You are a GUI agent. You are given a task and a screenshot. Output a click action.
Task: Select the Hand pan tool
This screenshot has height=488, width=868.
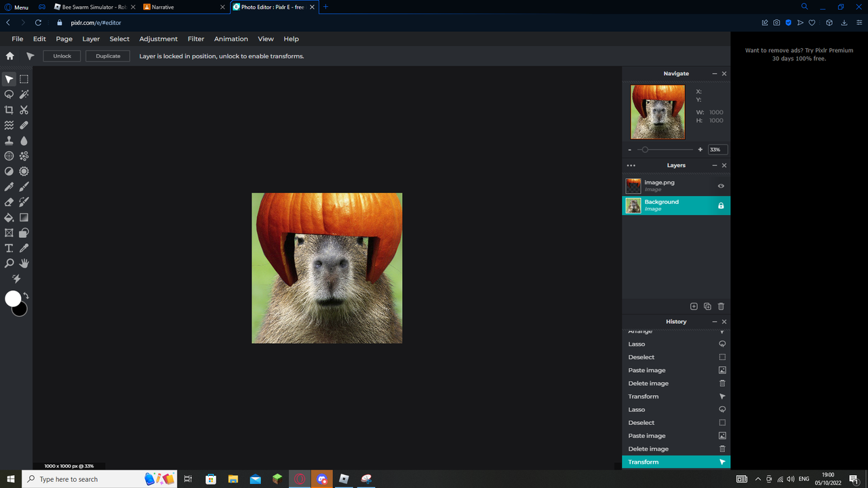pyautogui.click(x=24, y=263)
